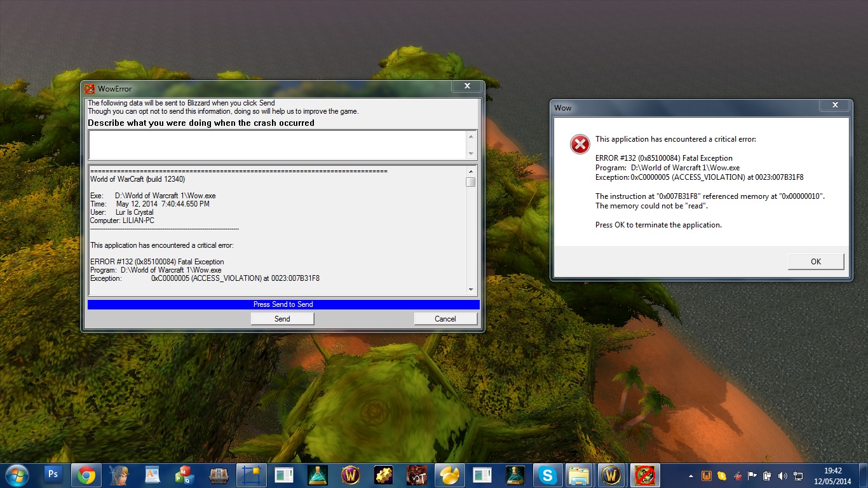Screen dimensions: 868x488
Task: Open the purple World of Warcraft taskbar icon
Action: (x=350, y=475)
